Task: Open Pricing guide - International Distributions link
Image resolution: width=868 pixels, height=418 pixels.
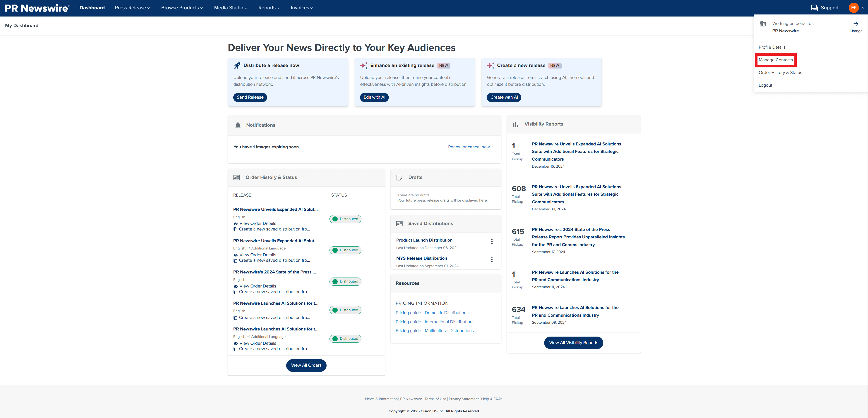Action: click(435, 322)
